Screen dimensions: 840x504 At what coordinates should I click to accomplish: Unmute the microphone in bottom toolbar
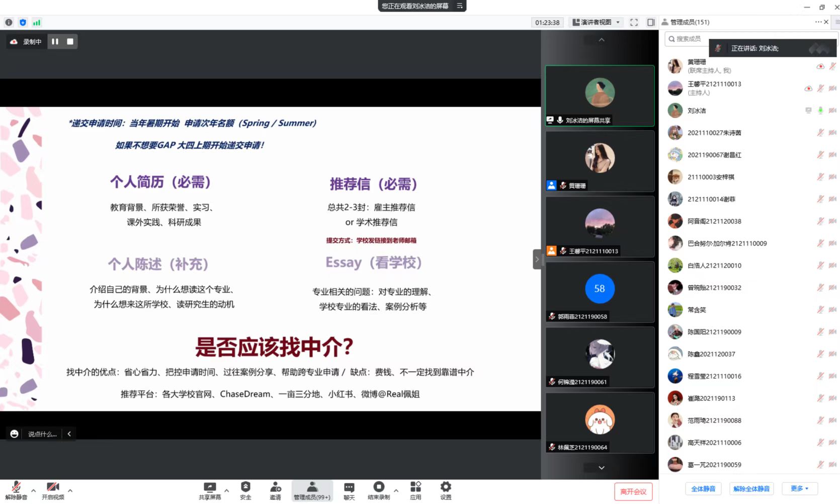coord(16,487)
